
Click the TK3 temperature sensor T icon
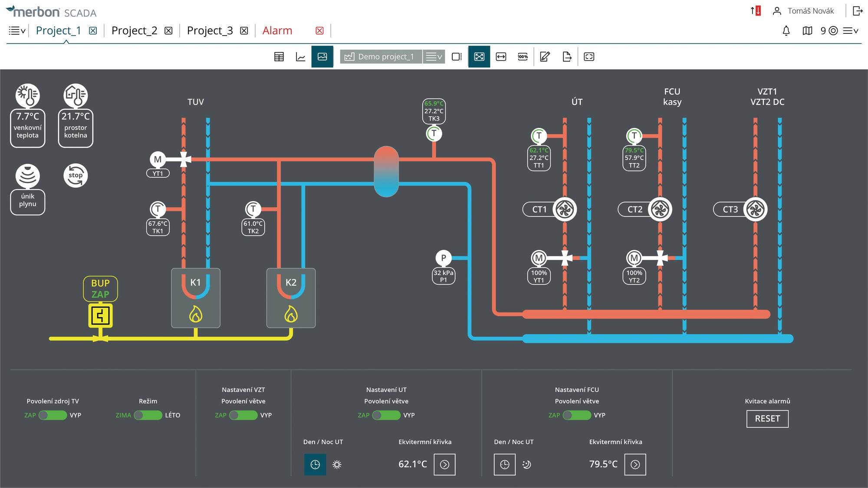coord(434,133)
